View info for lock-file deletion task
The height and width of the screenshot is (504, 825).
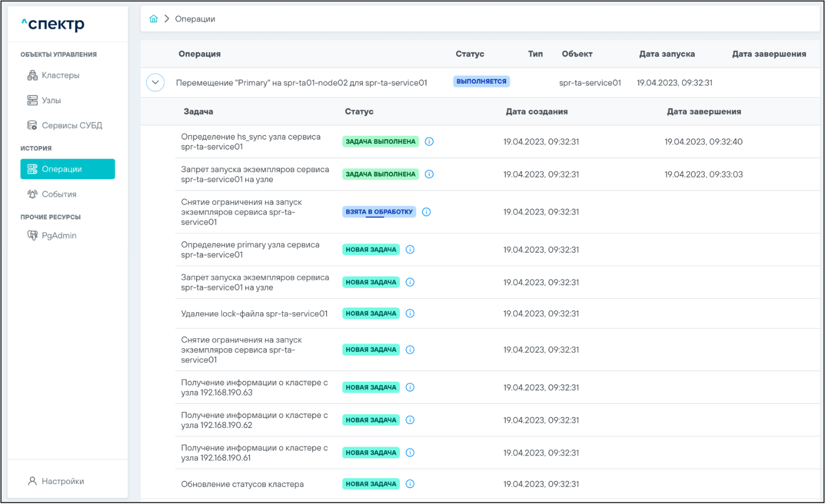point(410,313)
